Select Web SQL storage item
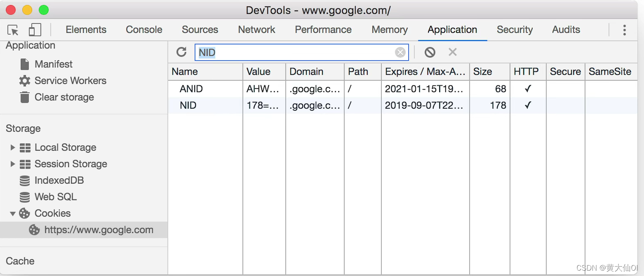644x276 pixels. coord(56,197)
